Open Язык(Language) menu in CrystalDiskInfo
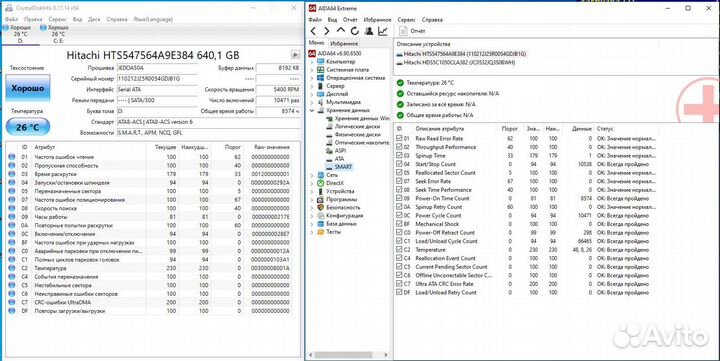The width and height of the screenshot is (720, 361). click(x=153, y=19)
